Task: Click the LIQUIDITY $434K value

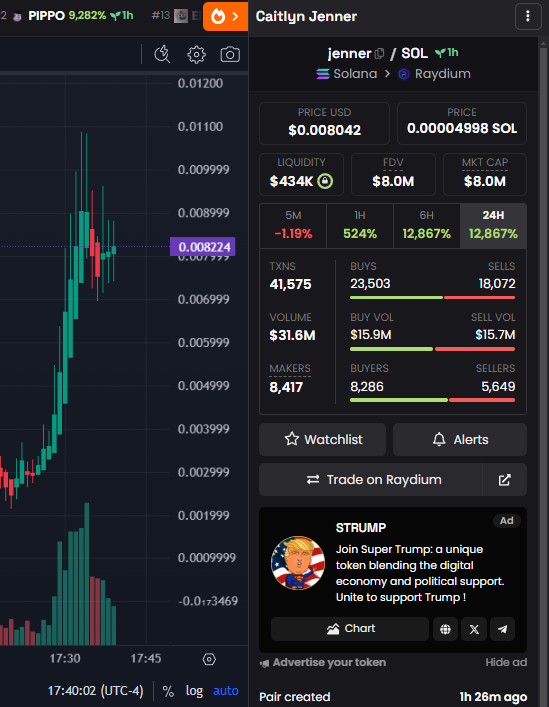Action: (291, 181)
